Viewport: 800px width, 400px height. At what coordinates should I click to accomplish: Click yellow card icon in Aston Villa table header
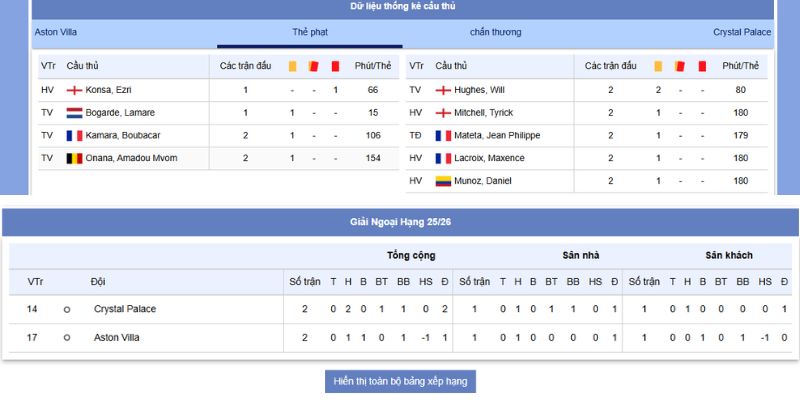[292, 66]
